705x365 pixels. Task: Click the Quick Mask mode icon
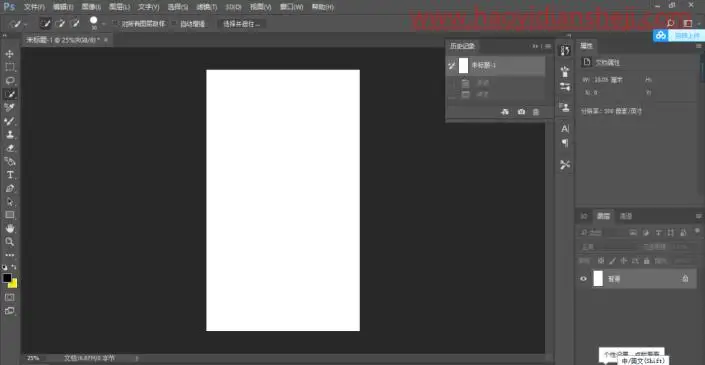(9, 297)
